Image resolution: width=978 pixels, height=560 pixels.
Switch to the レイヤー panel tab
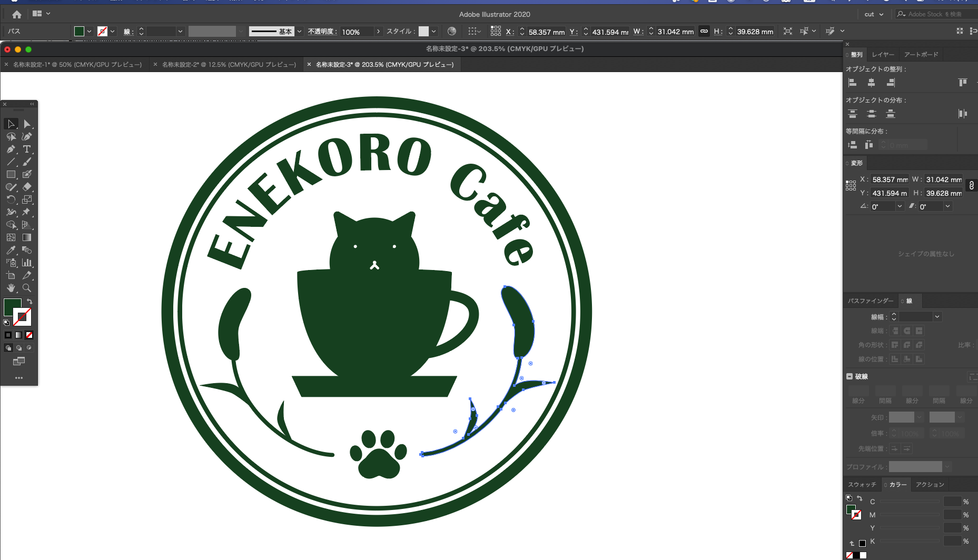(x=883, y=55)
